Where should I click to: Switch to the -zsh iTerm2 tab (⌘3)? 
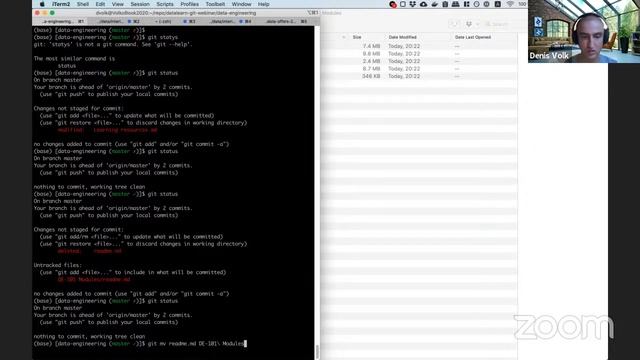169,21
